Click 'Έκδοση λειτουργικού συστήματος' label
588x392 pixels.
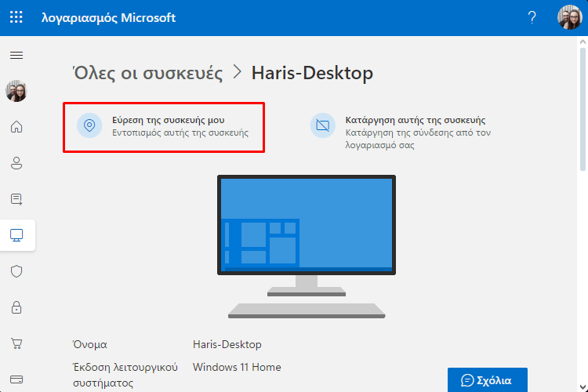click(125, 375)
